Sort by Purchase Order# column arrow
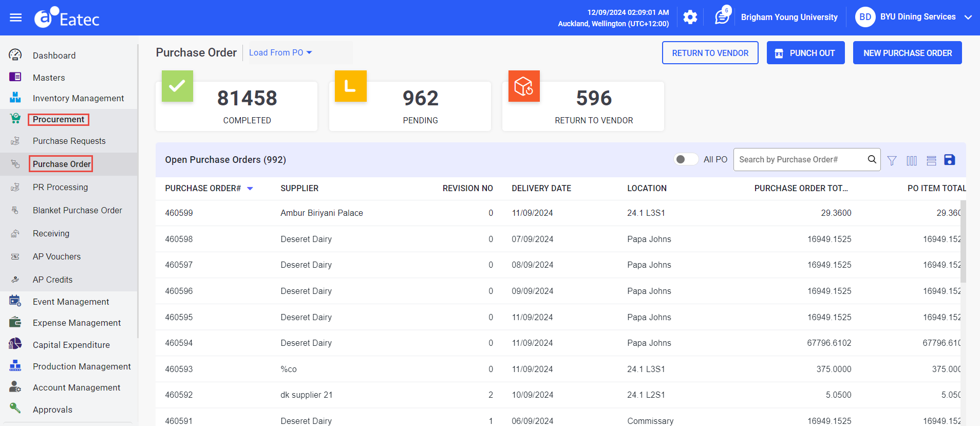This screenshot has width=980, height=426. click(x=250, y=189)
